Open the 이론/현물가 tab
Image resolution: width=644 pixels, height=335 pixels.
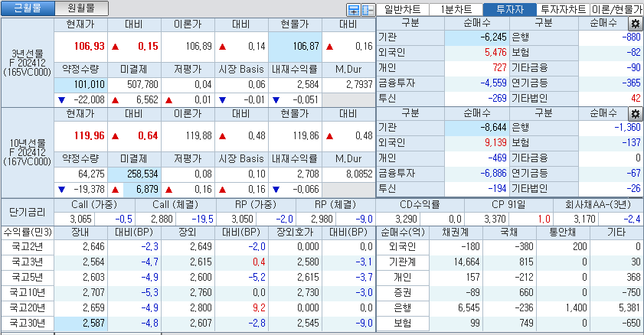(616, 9)
